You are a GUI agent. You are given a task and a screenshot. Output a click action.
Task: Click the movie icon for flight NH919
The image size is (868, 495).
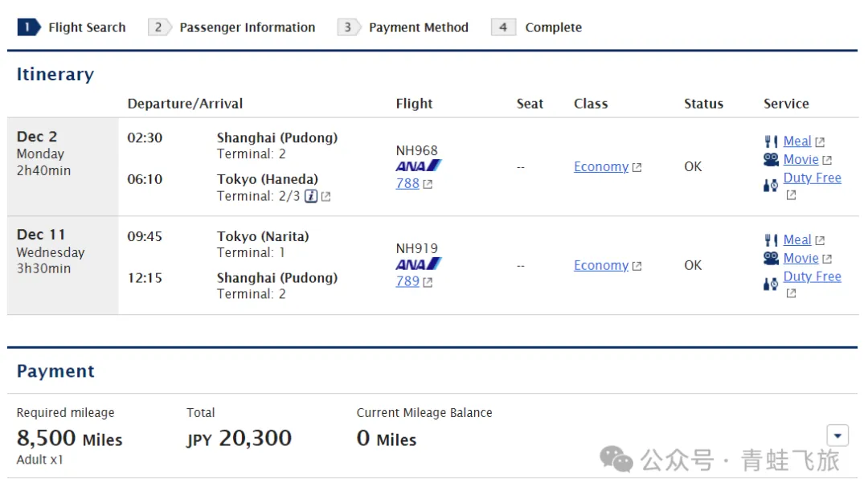(x=771, y=259)
